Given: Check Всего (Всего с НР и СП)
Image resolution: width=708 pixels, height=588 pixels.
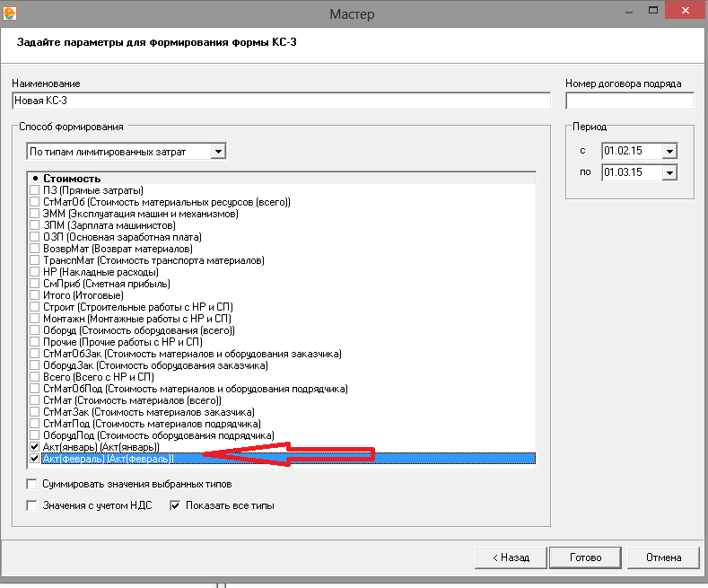Looking at the screenshot, I should tap(35, 377).
